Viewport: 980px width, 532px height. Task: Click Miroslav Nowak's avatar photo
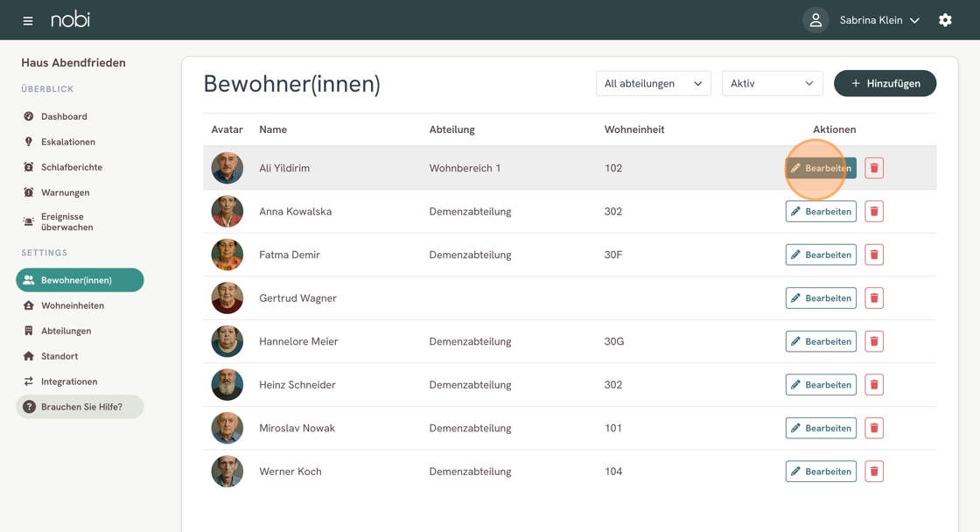click(227, 428)
